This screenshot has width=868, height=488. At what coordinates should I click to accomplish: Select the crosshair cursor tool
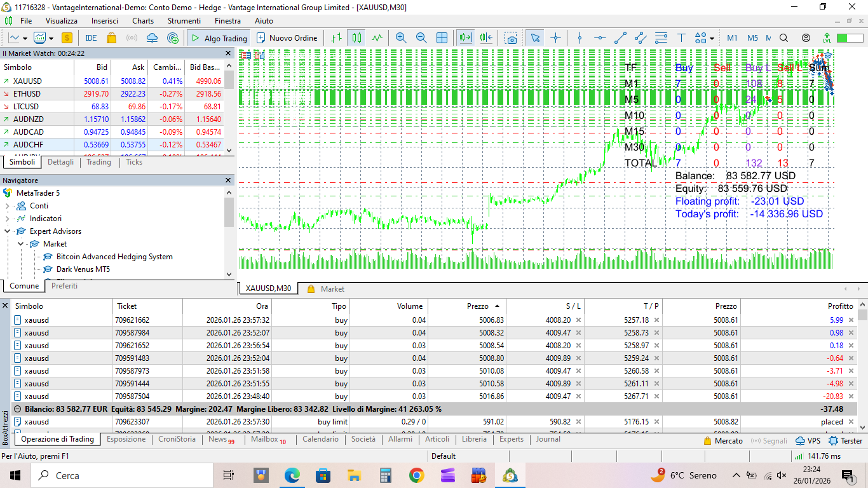tap(556, 38)
